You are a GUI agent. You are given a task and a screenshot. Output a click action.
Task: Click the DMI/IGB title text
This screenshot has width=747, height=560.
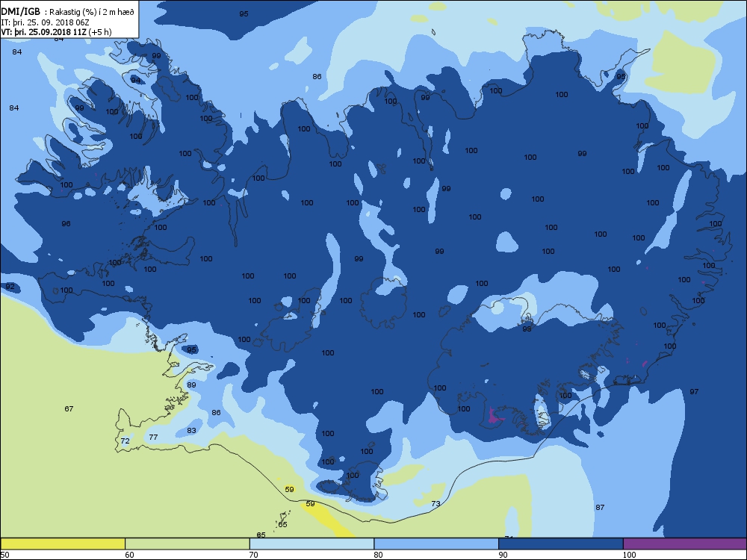20,12
